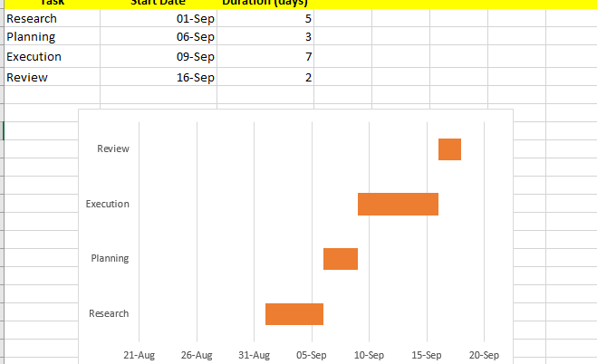Click the orange Research bar in chart

pyautogui.click(x=294, y=313)
